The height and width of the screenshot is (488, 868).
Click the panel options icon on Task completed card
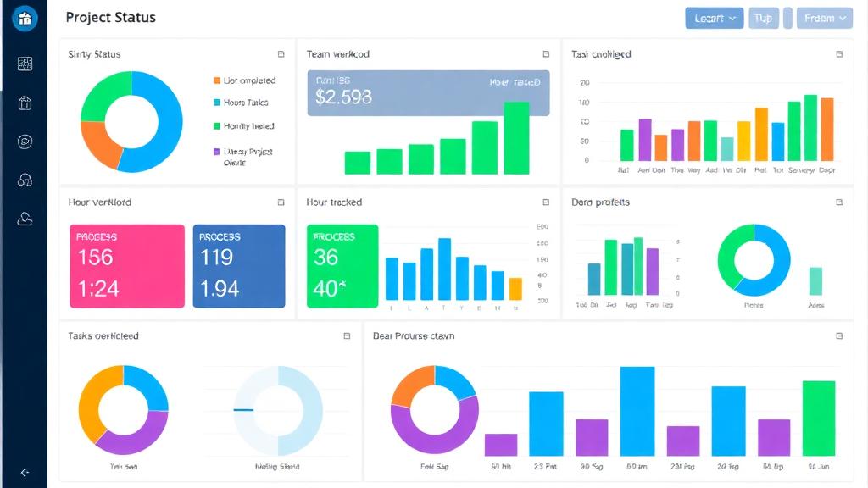click(x=837, y=53)
